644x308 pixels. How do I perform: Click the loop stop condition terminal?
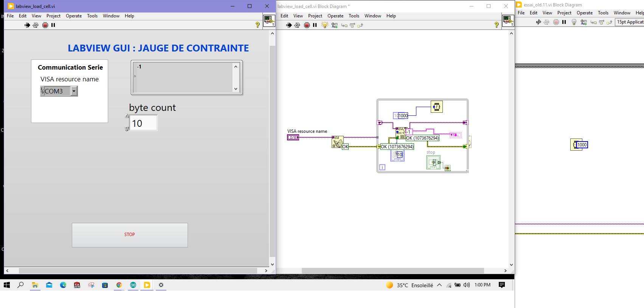coord(447,168)
